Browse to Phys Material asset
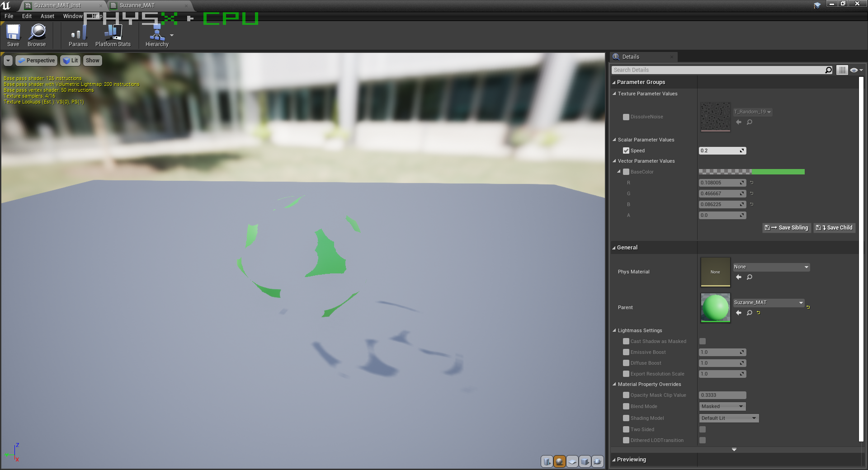This screenshot has width=868, height=470. point(750,277)
